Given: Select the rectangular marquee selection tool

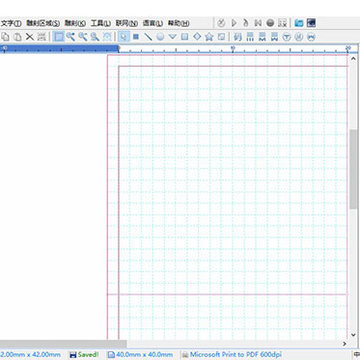Looking at the screenshot, I should [59, 37].
